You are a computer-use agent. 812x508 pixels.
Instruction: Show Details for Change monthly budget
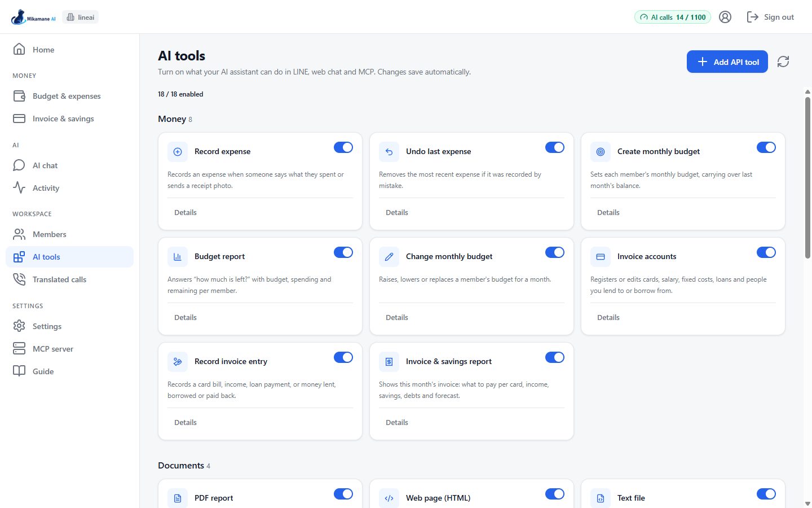[x=397, y=318]
